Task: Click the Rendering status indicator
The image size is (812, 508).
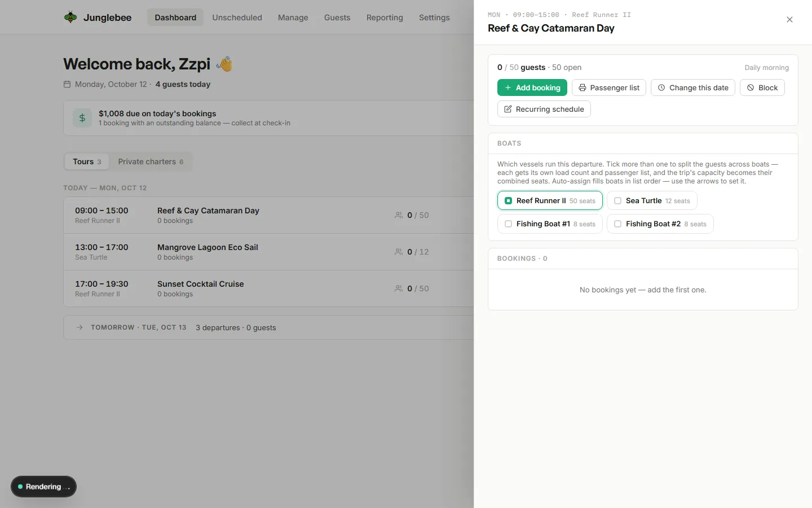Action: click(43, 487)
